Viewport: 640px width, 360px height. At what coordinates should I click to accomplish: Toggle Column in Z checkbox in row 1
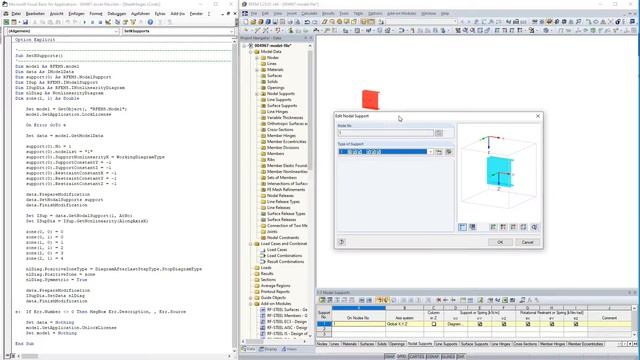coord(433,324)
